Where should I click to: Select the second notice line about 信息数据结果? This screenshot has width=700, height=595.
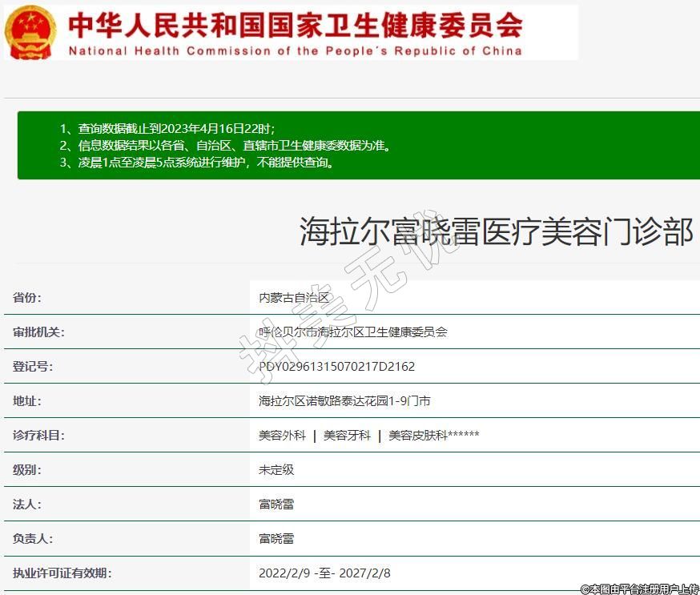point(225,145)
